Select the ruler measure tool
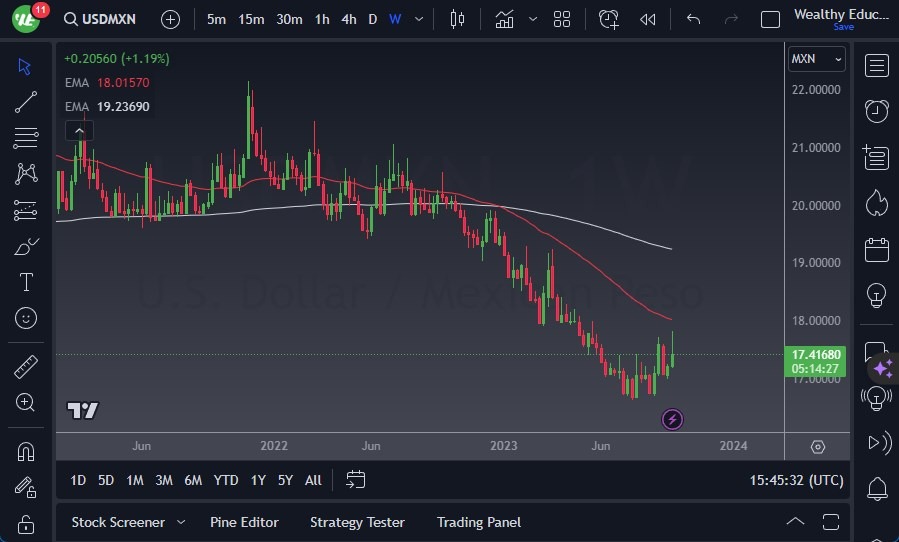The width and height of the screenshot is (899, 542). pos(26,367)
